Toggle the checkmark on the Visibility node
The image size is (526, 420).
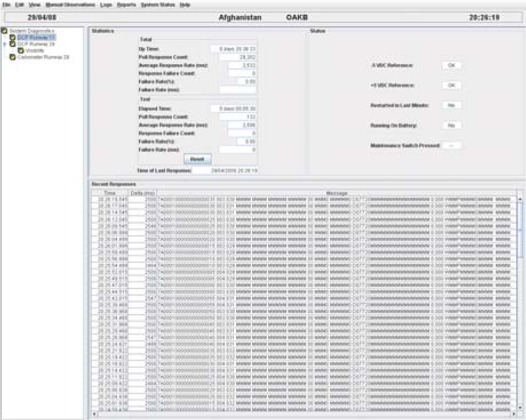[x=21, y=50]
